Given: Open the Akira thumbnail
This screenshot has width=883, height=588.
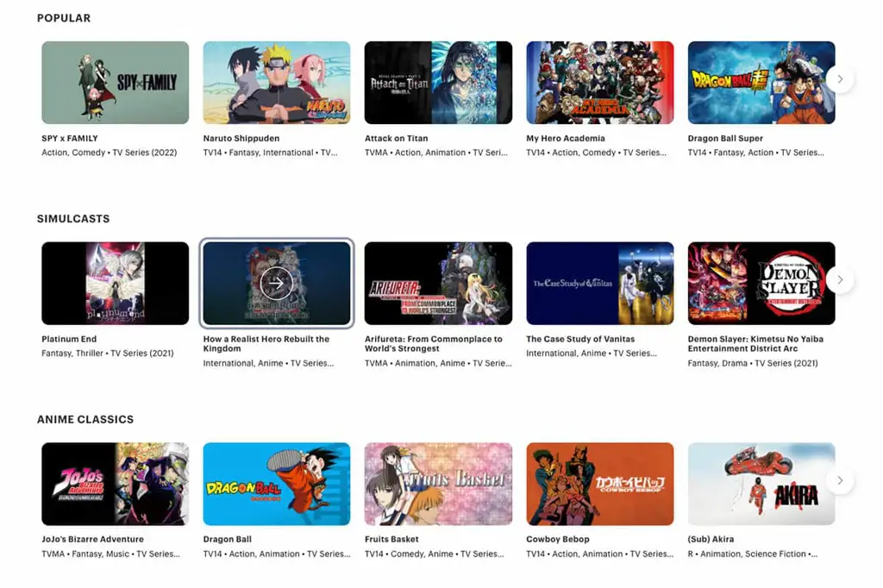Looking at the screenshot, I should [761, 484].
